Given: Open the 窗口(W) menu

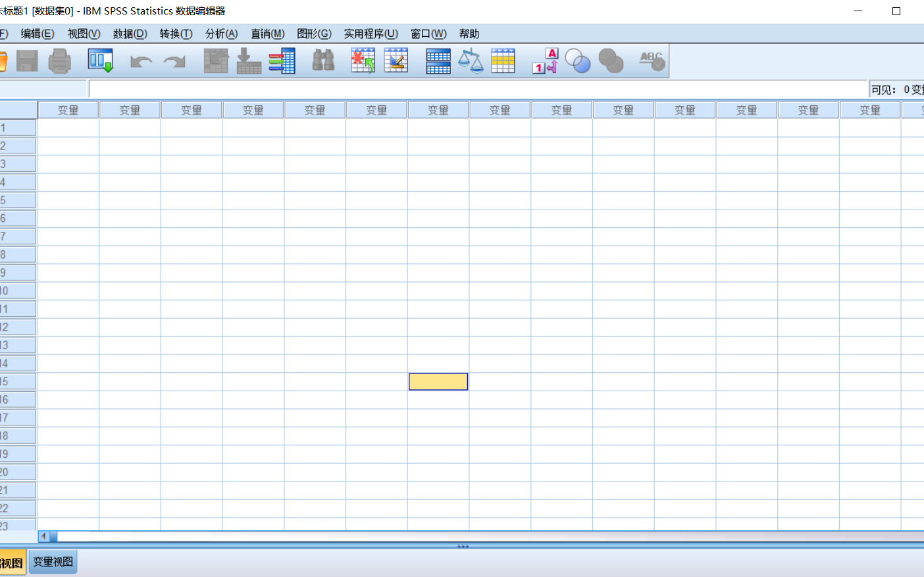Looking at the screenshot, I should click(x=428, y=34).
